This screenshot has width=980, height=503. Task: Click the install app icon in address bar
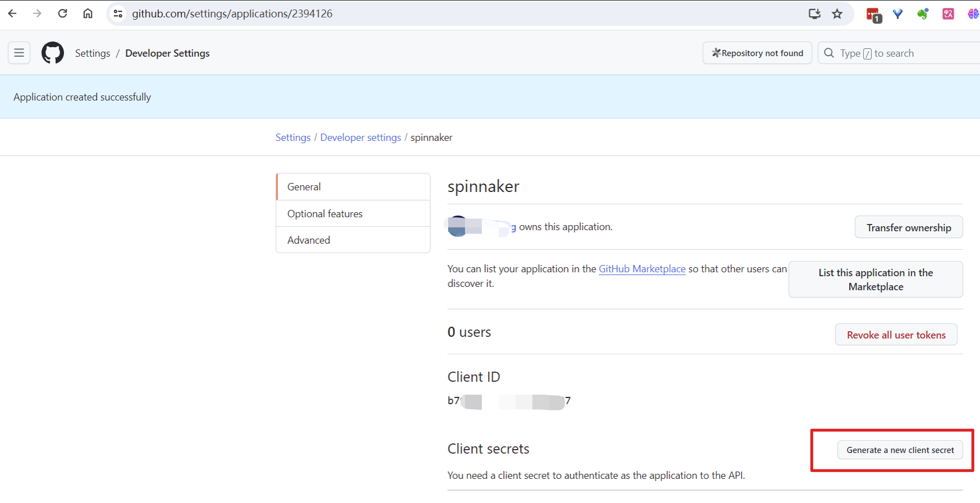814,13
